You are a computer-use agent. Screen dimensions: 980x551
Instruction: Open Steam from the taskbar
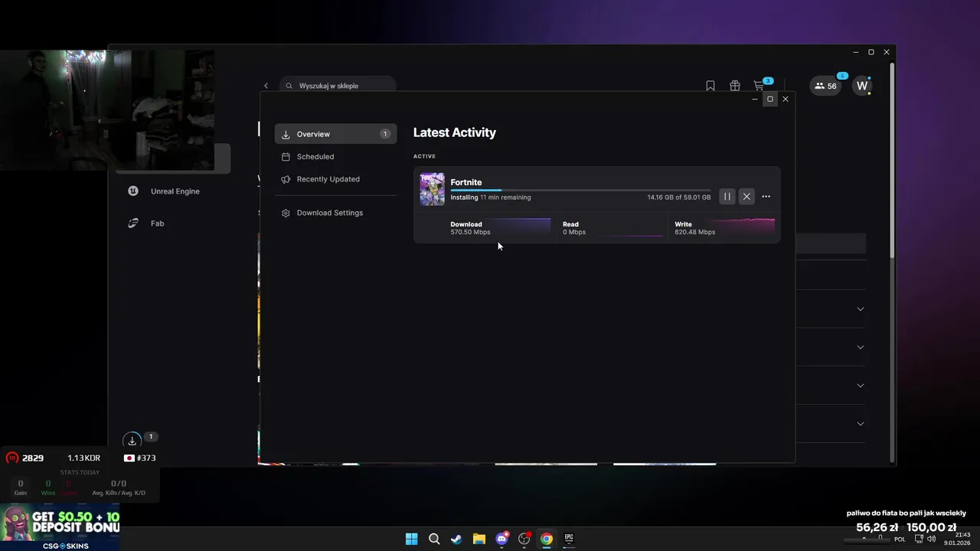pyautogui.click(x=456, y=539)
